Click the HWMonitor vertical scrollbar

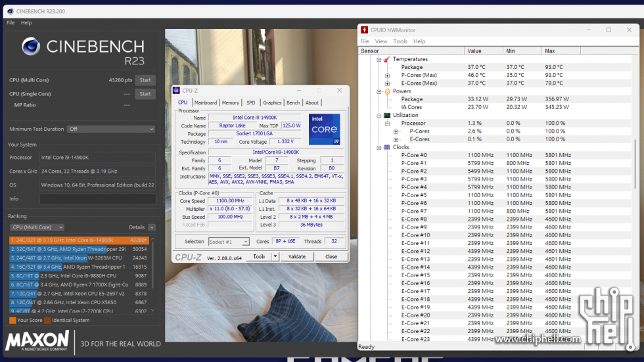635,164
